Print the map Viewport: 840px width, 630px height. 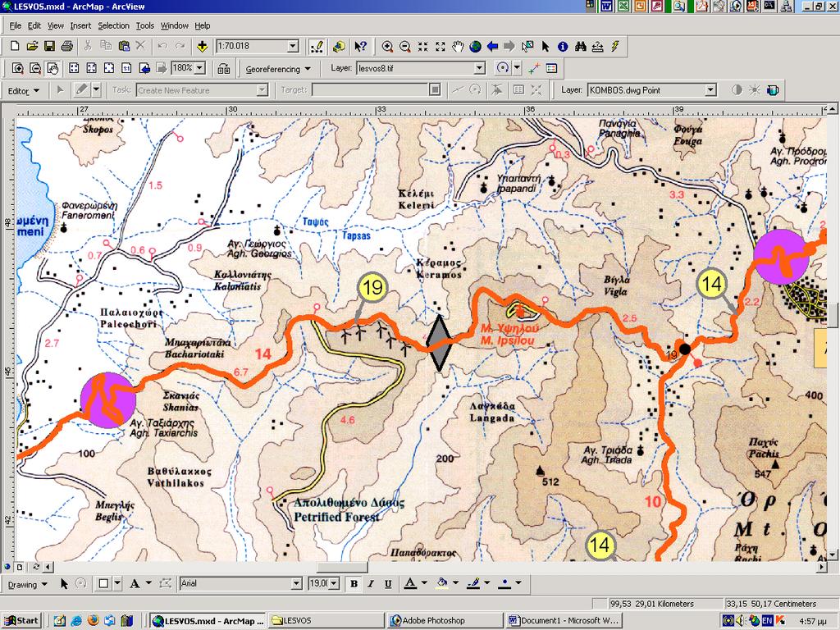[66, 47]
